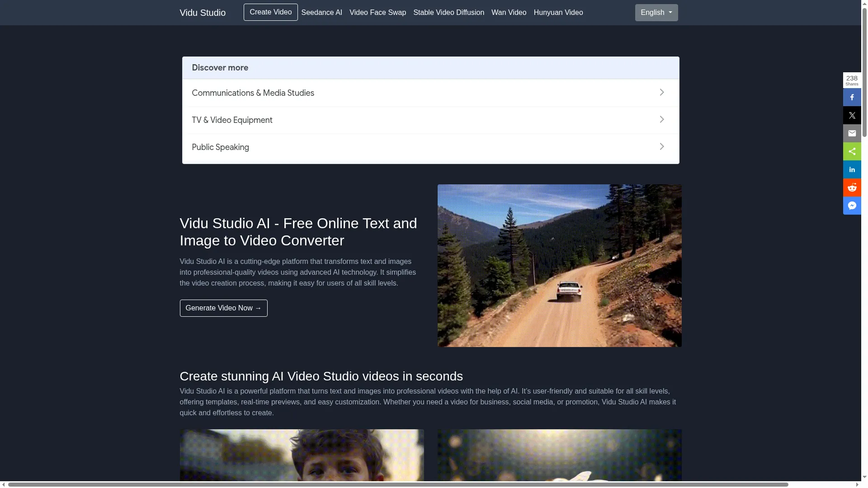Share page on Facebook icon
Image resolution: width=868 pixels, height=488 pixels.
852,97
